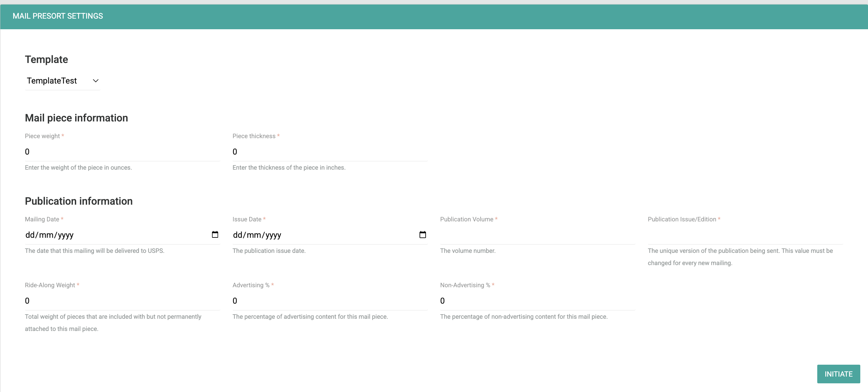Click 'The volume number.' hint
Viewport: 868px width, 392px height.
coord(468,251)
